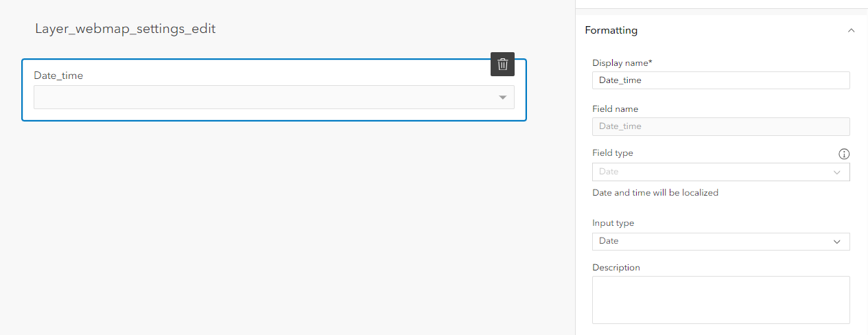Click the Input type Date value text
Image resolution: width=868 pixels, height=335 pixels.
point(609,241)
